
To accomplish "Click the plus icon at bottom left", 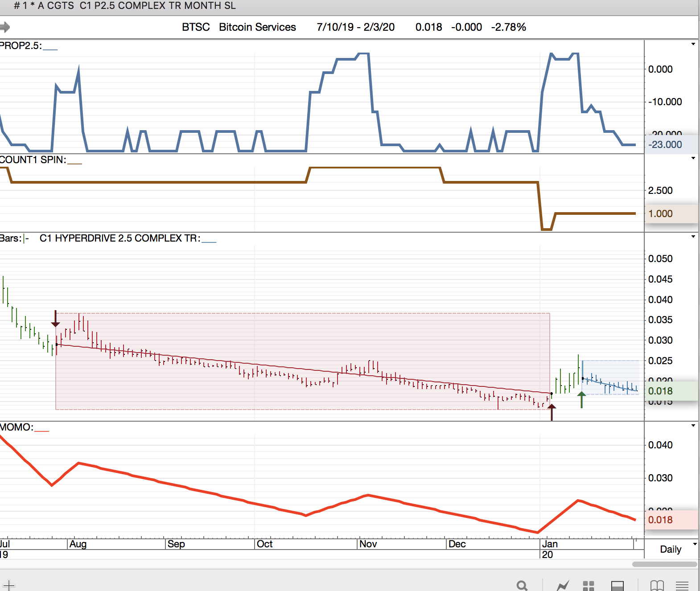I will click(9, 585).
